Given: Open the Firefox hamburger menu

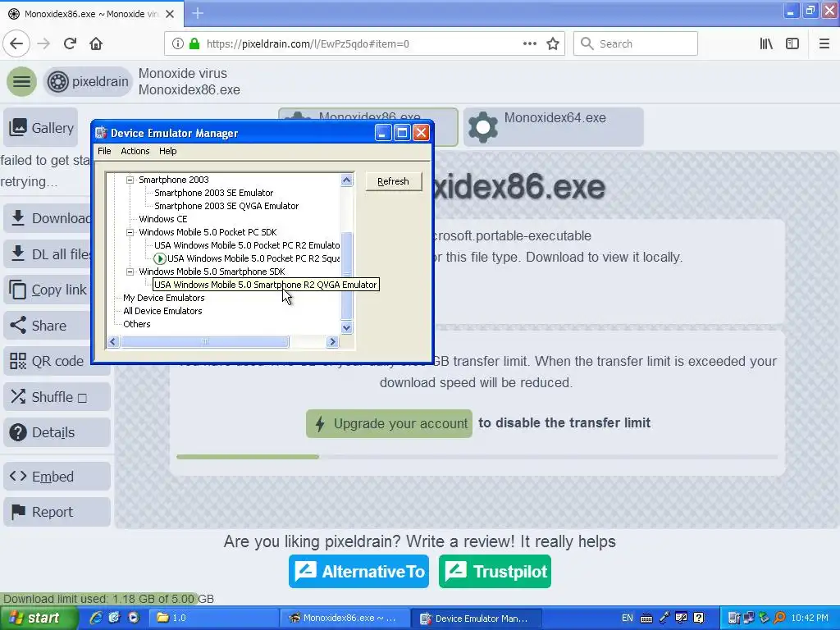Looking at the screenshot, I should tap(824, 44).
